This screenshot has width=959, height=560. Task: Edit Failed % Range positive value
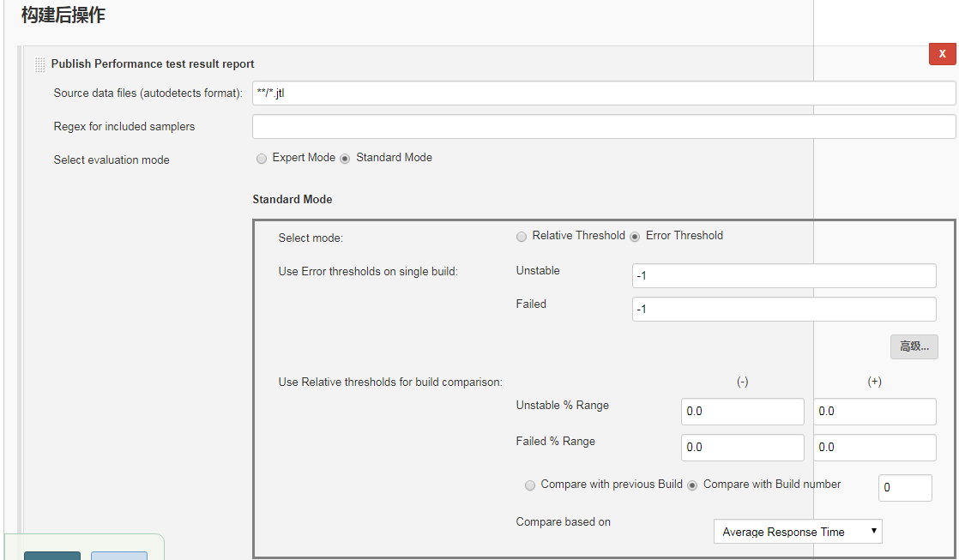(x=875, y=448)
